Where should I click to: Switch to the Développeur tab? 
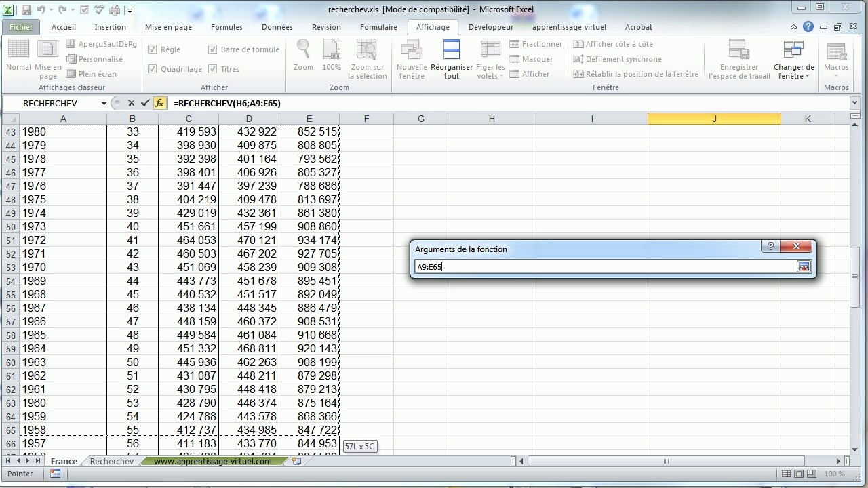pos(491,27)
